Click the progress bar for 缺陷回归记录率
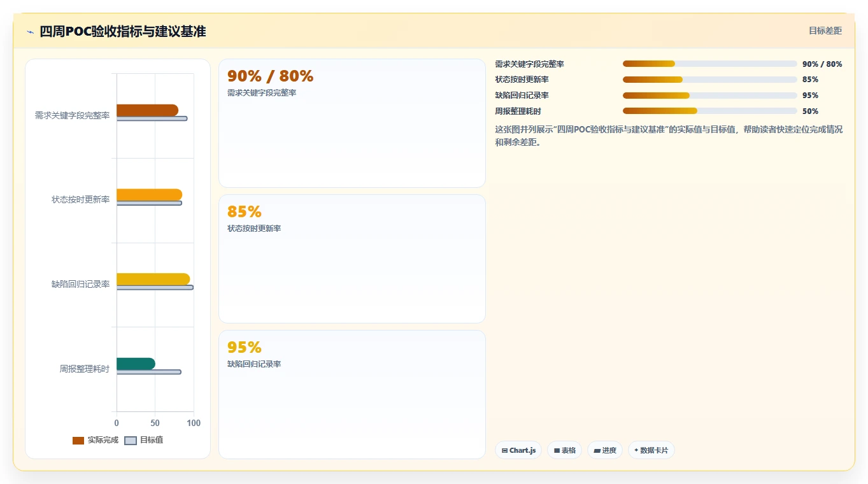This screenshot has height=484, width=868. point(709,96)
